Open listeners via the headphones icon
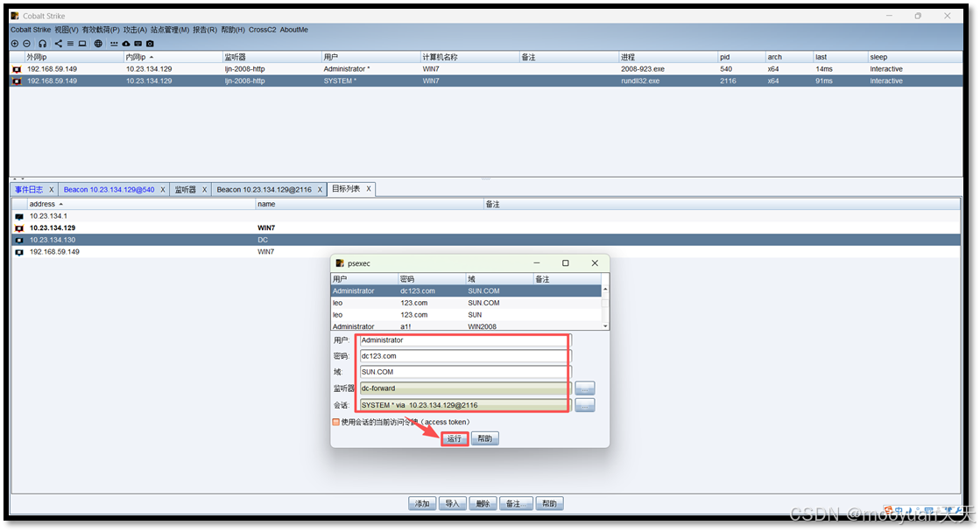 43,44
